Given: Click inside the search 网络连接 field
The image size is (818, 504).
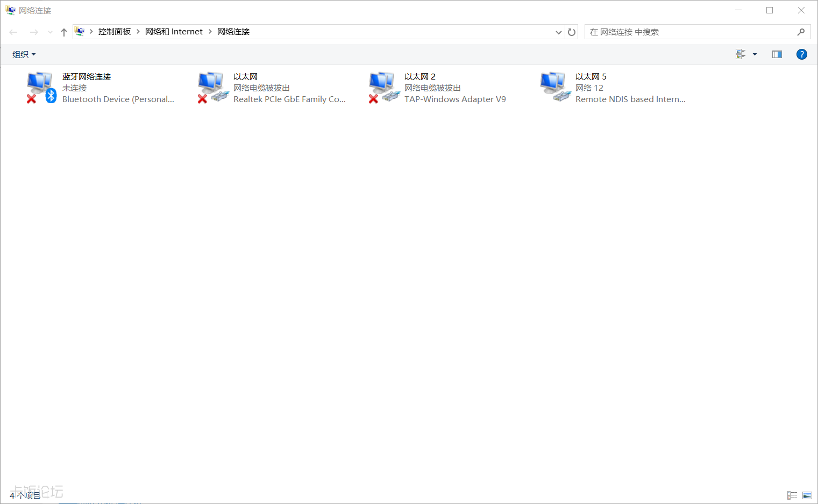Looking at the screenshot, I should (688, 32).
